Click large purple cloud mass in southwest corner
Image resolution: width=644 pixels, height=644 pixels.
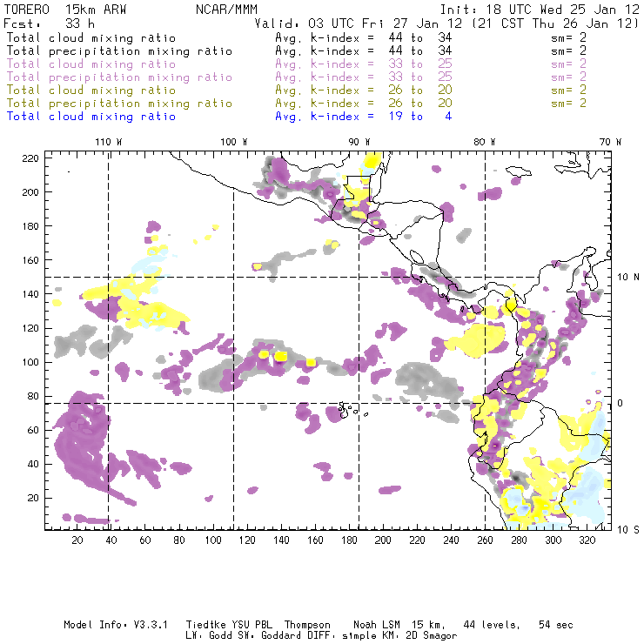tap(82, 441)
